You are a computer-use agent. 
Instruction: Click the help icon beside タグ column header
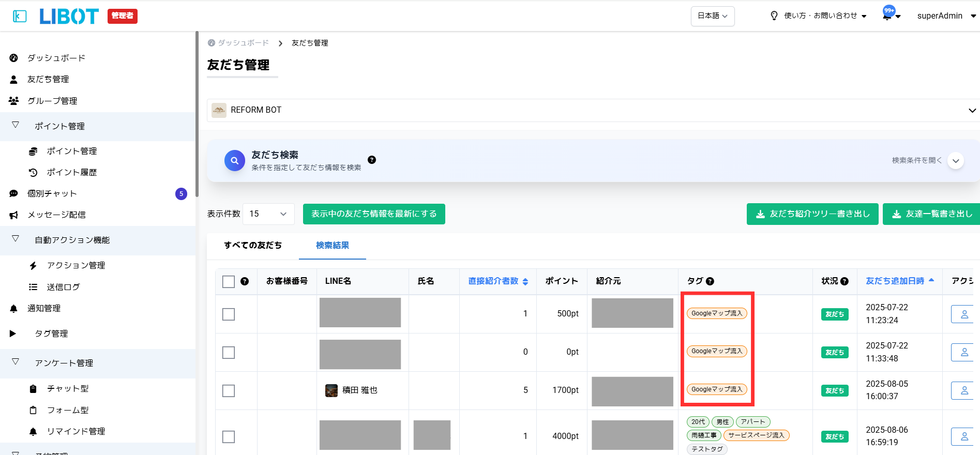[x=710, y=281]
